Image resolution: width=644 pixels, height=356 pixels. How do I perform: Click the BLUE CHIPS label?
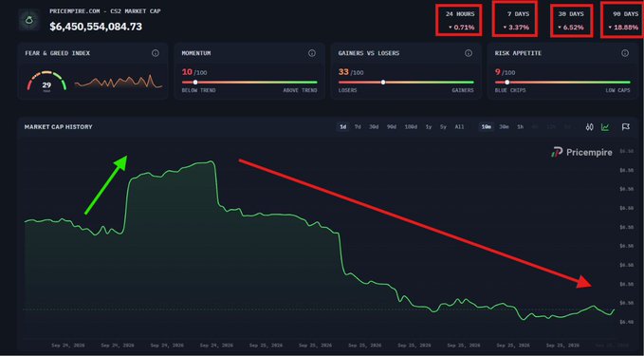pos(510,90)
